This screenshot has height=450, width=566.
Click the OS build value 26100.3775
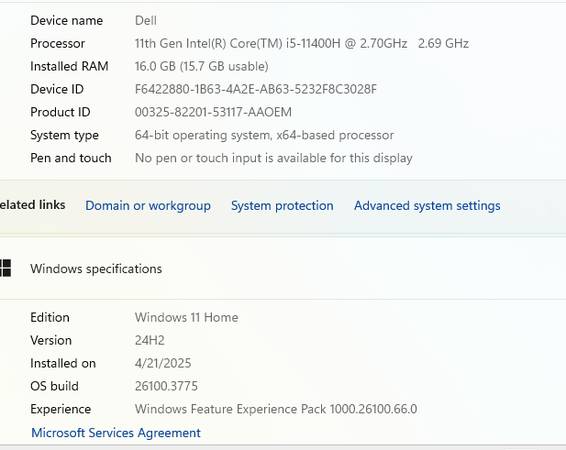click(166, 386)
